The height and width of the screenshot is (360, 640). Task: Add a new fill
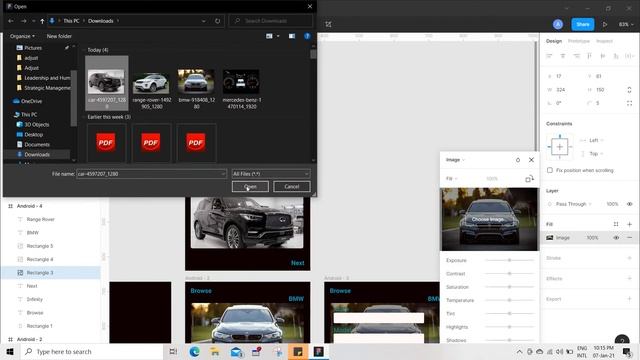pyautogui.click(x=629, y=224)
